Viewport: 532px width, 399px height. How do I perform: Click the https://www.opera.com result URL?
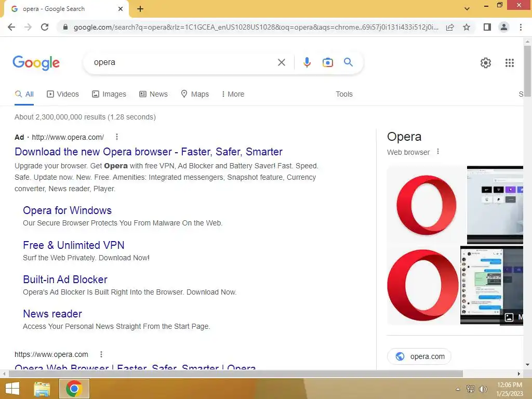pyautogui.click(x=51, y=354)
